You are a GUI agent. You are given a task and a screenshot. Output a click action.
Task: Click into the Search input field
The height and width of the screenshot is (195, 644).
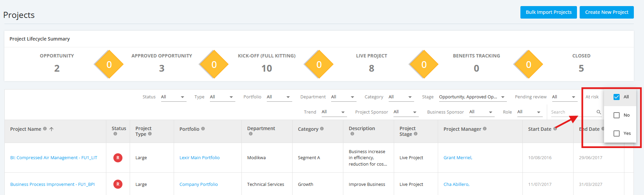click(x=573, y=112)
